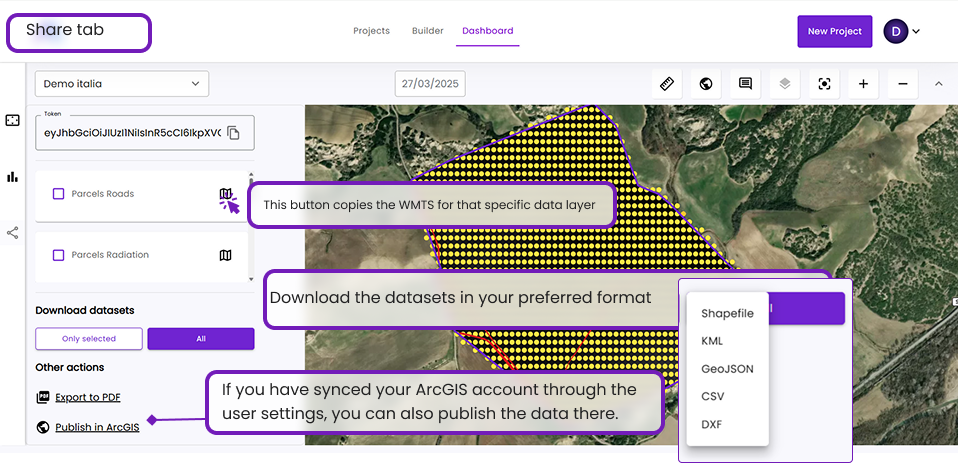Collapse toolbar with up chevron
Viewport: 958px width, 463px height.
pyautogui.click(x=939, y=84)
